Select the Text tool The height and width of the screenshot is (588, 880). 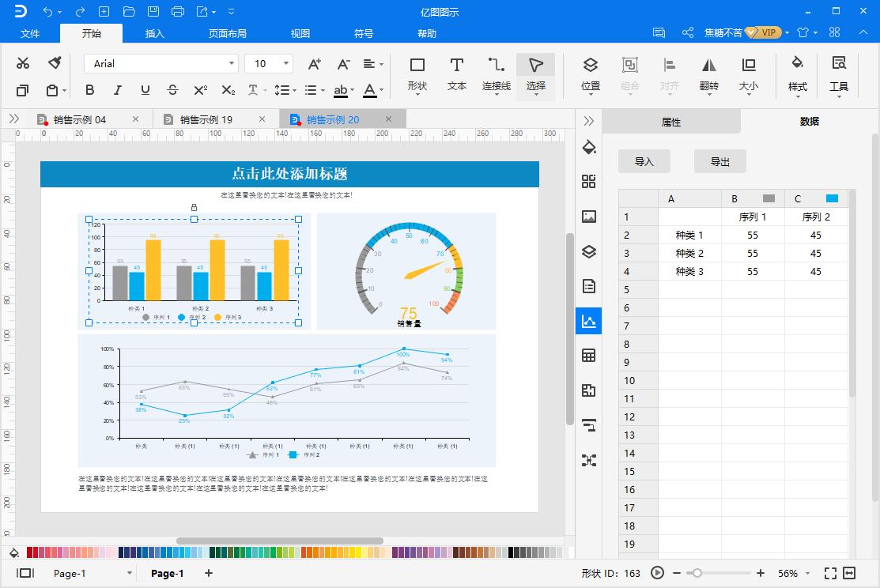456,73
